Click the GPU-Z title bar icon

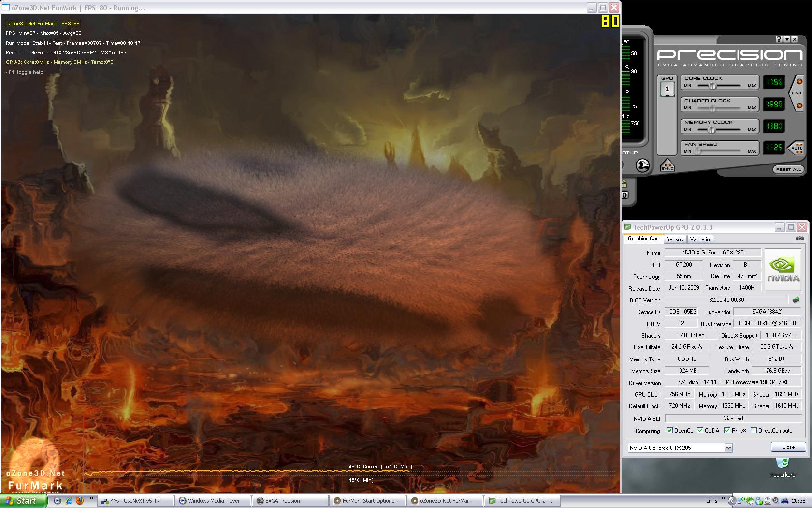click(627, 227)
